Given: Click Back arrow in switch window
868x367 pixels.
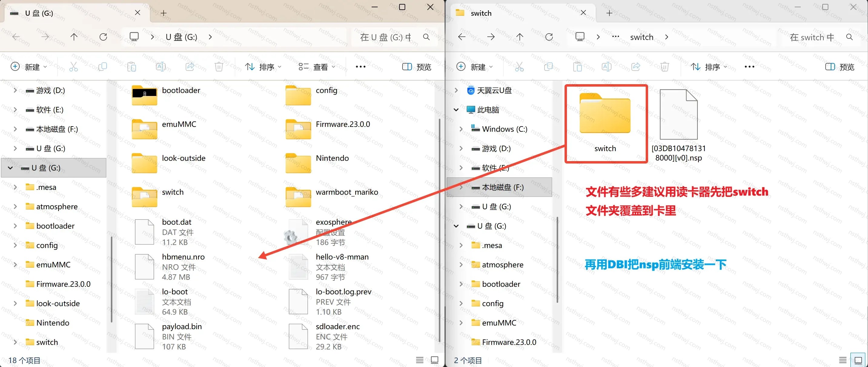Looking at the screenshot, I should click(x=462, y=37).
